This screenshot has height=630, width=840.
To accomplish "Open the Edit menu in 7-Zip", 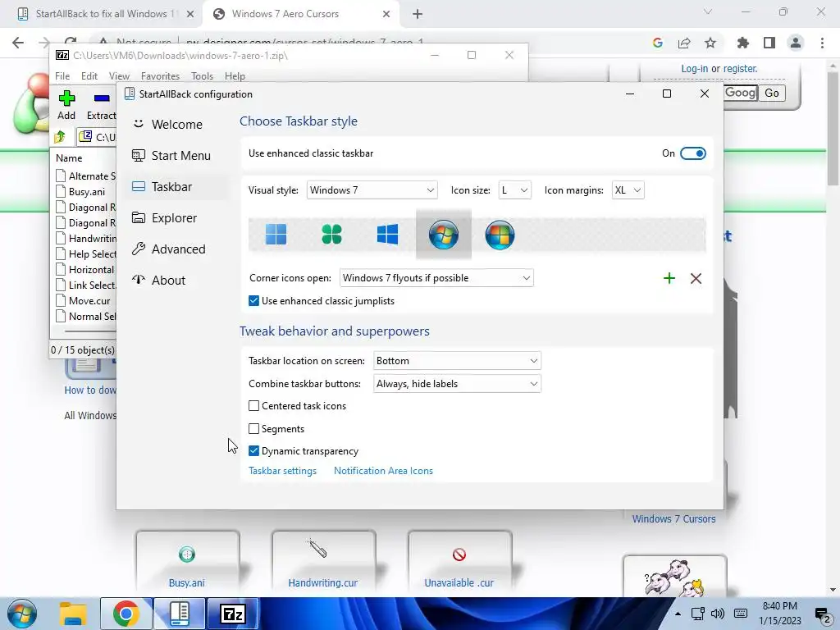I will 89,76.
